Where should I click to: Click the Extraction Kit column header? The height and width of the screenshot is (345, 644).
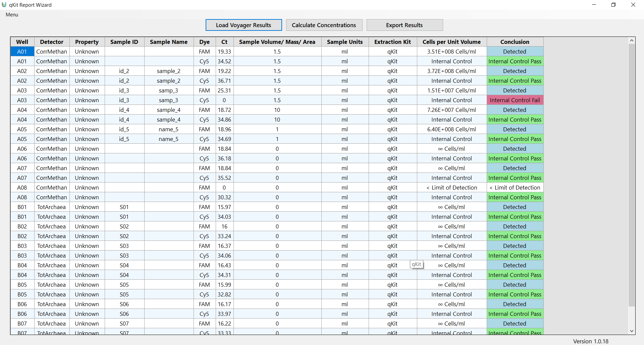click(392, 42)
